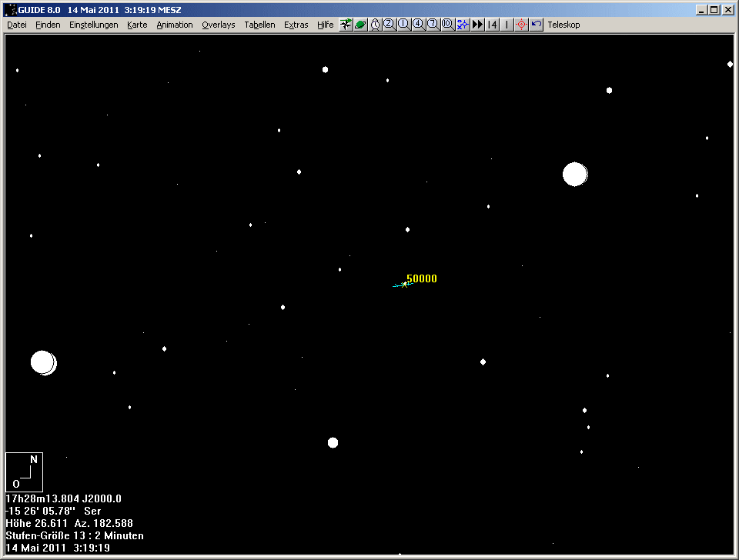Click the green planet toolbar icon
739x560 pixels.
pos(360,25)
